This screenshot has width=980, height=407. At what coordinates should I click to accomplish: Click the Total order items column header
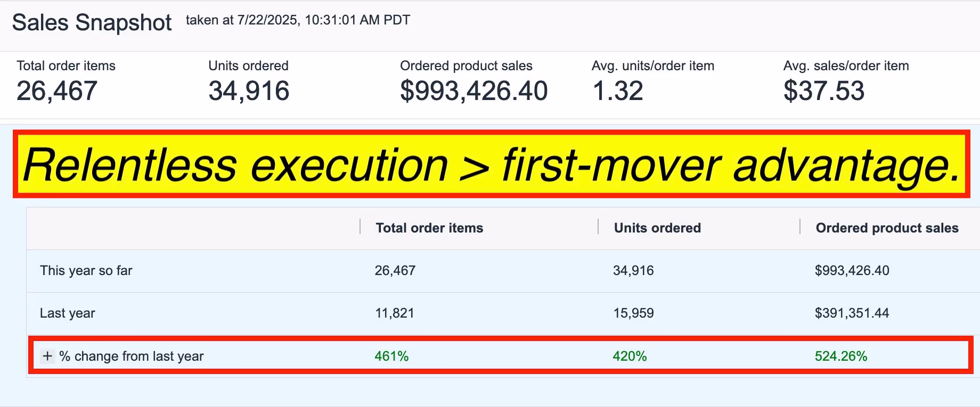pyautogui.click(x=429, y=228)
